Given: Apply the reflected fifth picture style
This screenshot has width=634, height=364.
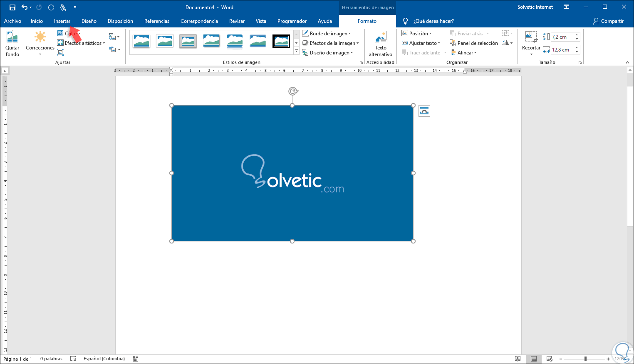Looking at the screenshot, I should pyautogui.click(x=235, y=41).
